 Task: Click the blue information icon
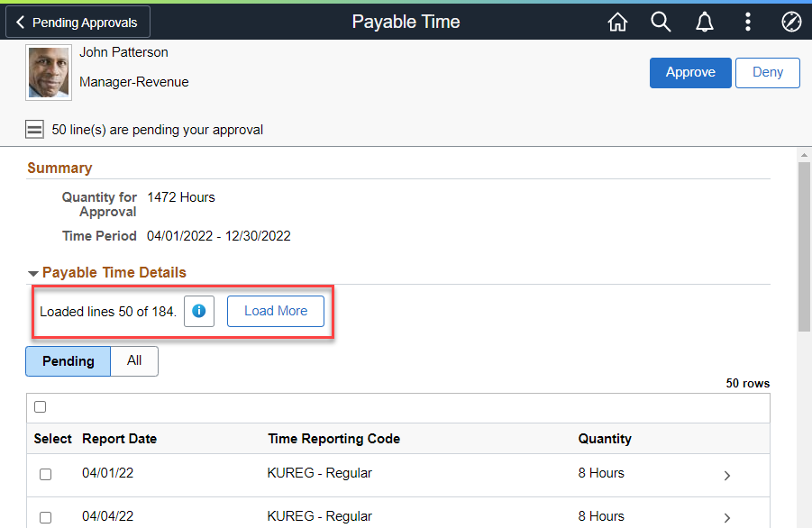point(199,311)
